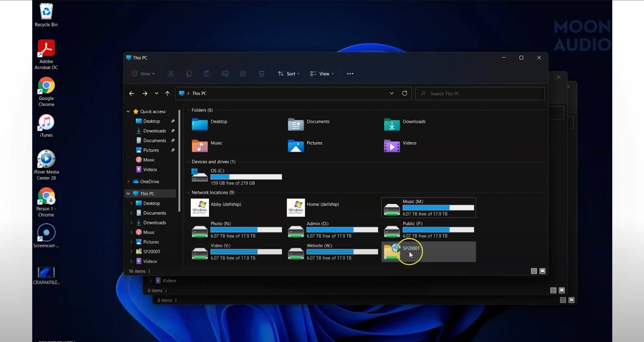Open the Recycle Bin desktop icon
The width and height of the screenshot is (644, 342).
[46, 15]
